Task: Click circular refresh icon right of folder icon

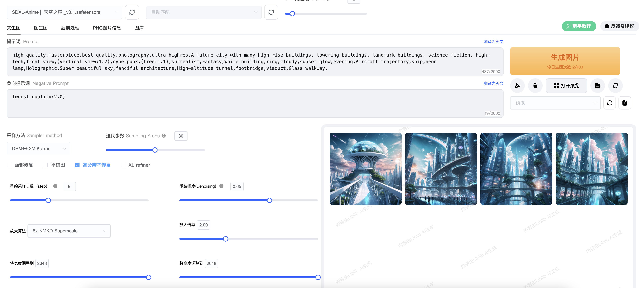Action: click(615, 86)
